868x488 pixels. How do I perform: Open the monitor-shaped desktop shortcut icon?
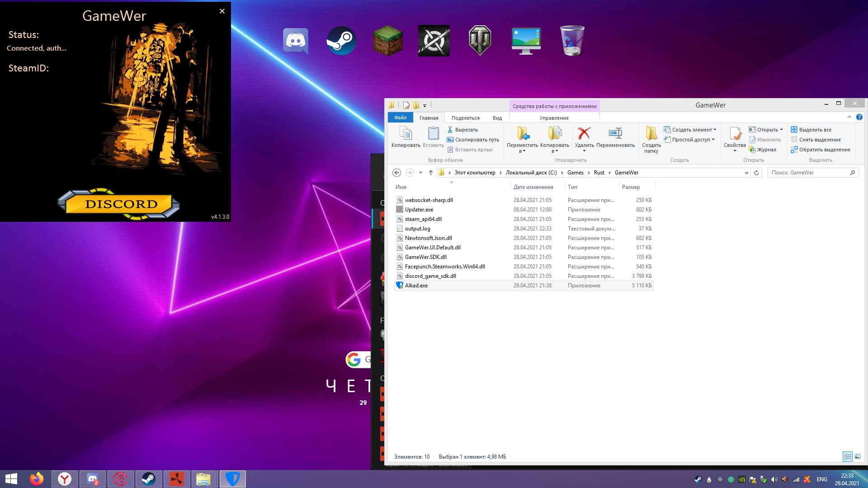pos(526,41)
